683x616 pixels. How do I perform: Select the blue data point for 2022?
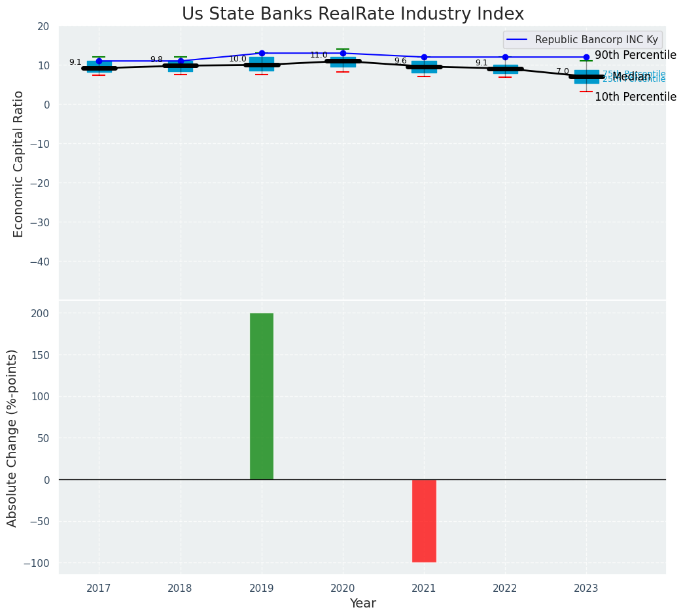505,57
